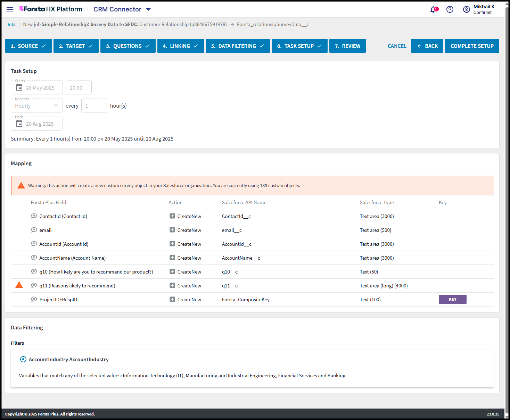Click the start time field showing 20:00
Viewport: 510px width, 420px height.
coord(79,87)
